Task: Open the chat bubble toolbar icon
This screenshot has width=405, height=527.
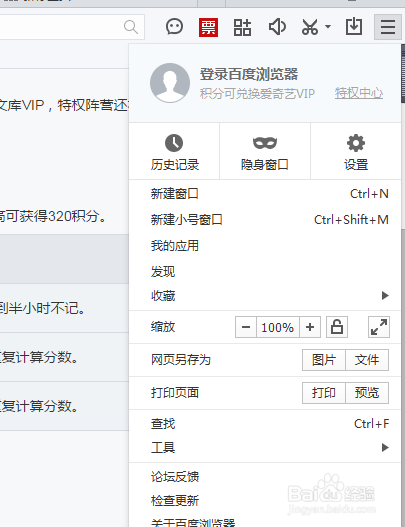Action: point(174,27)
